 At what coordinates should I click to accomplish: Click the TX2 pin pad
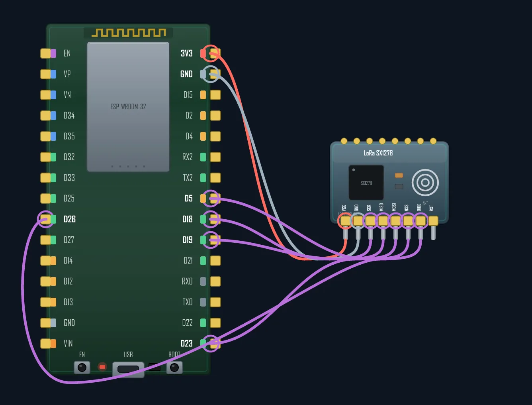pos(215,178)
